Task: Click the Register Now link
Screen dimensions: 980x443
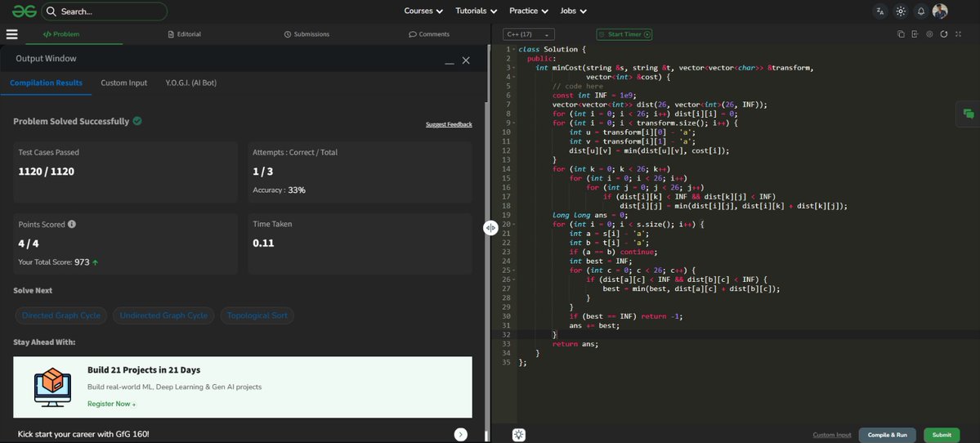Action: tap(111, 404)
